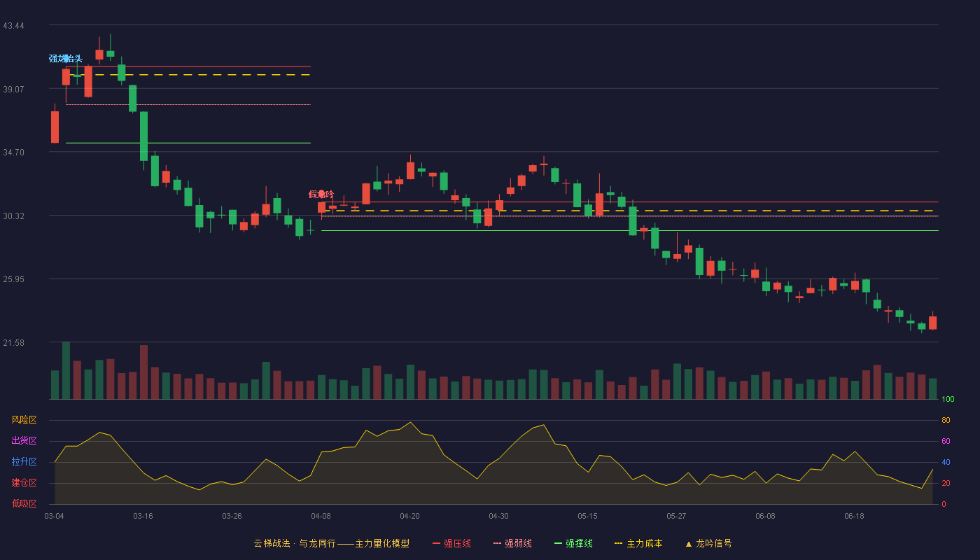Click the red 20 indicator scale value

[946, 483]
